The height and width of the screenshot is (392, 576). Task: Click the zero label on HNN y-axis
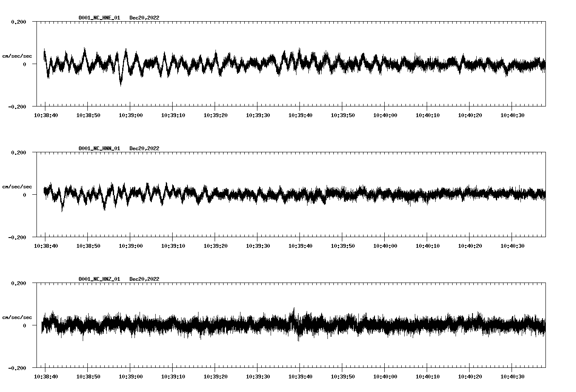click(x=25, y=195)
